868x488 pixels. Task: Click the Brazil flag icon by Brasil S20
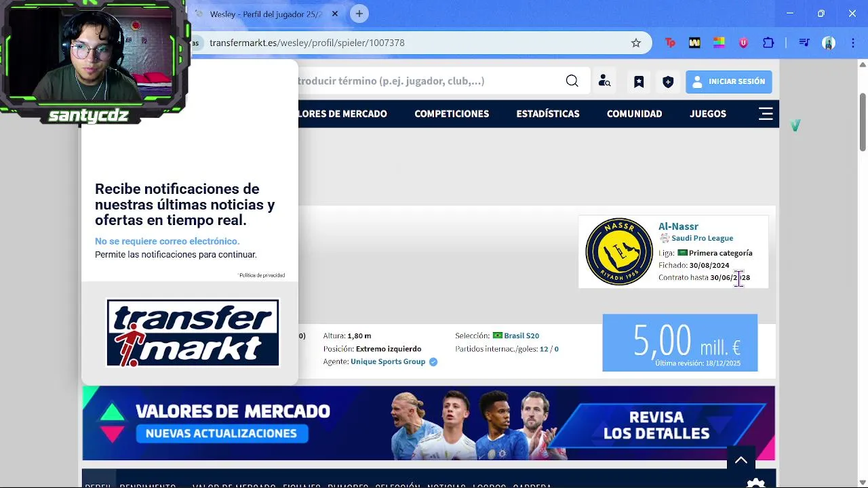pyautogui.click(x=497, y=335)
